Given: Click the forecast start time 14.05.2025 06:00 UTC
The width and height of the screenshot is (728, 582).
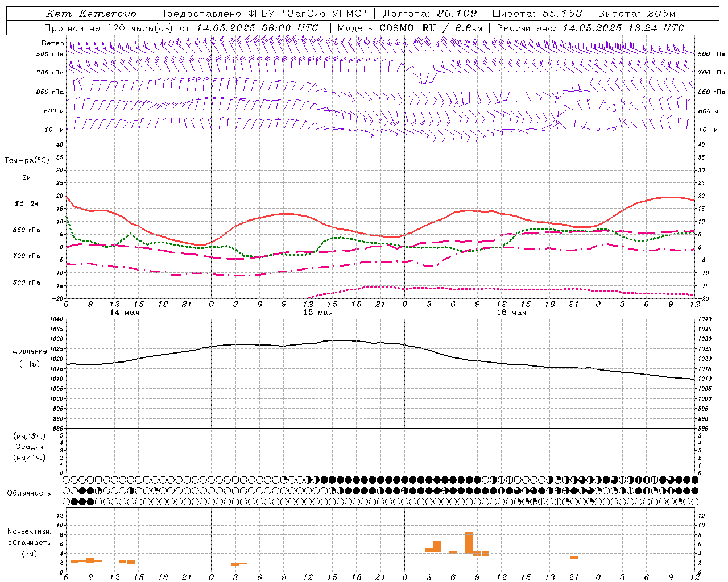Looking at the screenshot, I should coord(257,28).
